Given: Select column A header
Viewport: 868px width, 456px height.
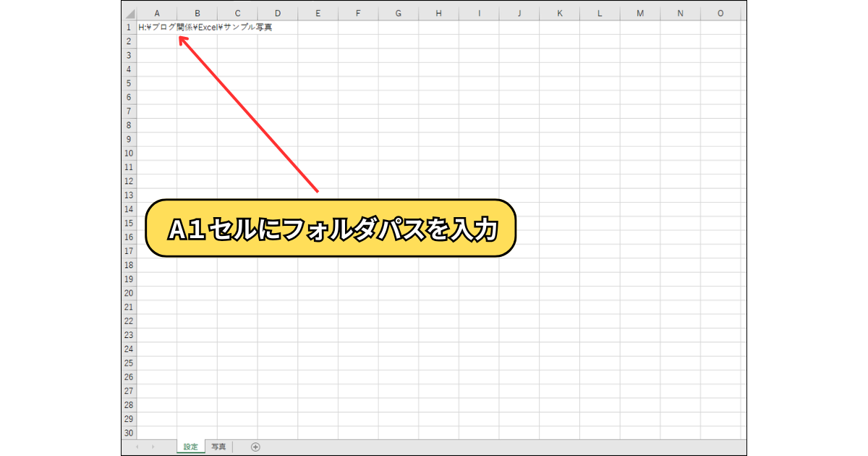Looking at the screenshot, I should click(156, 13).
